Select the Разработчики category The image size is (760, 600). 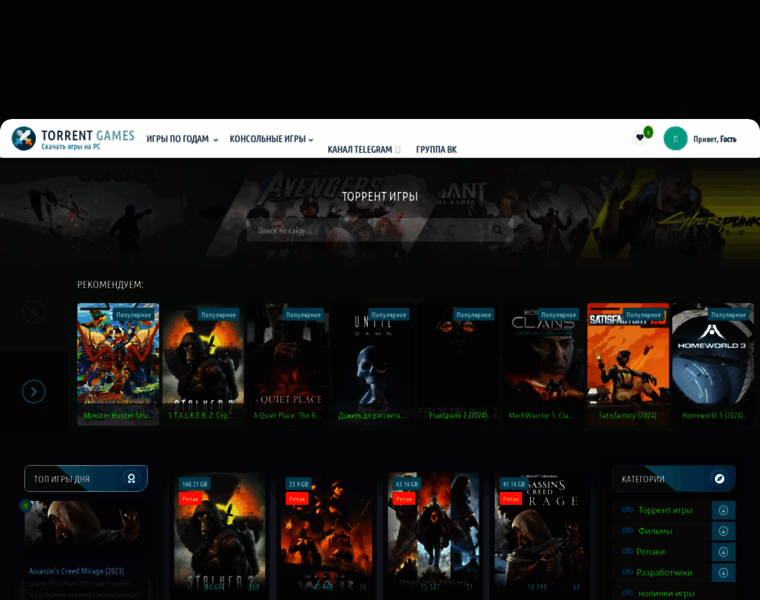tap(664, 573)
